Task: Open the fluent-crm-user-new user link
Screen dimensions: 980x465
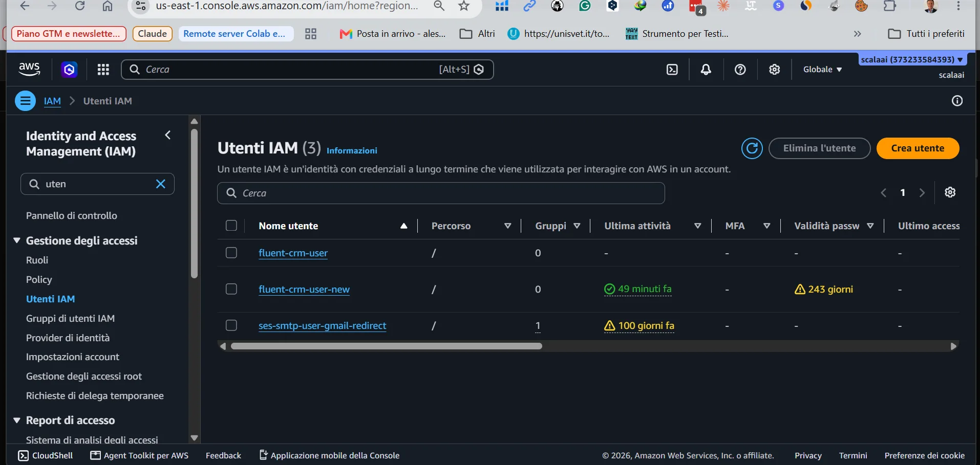Action: click(x=304, y=290)
